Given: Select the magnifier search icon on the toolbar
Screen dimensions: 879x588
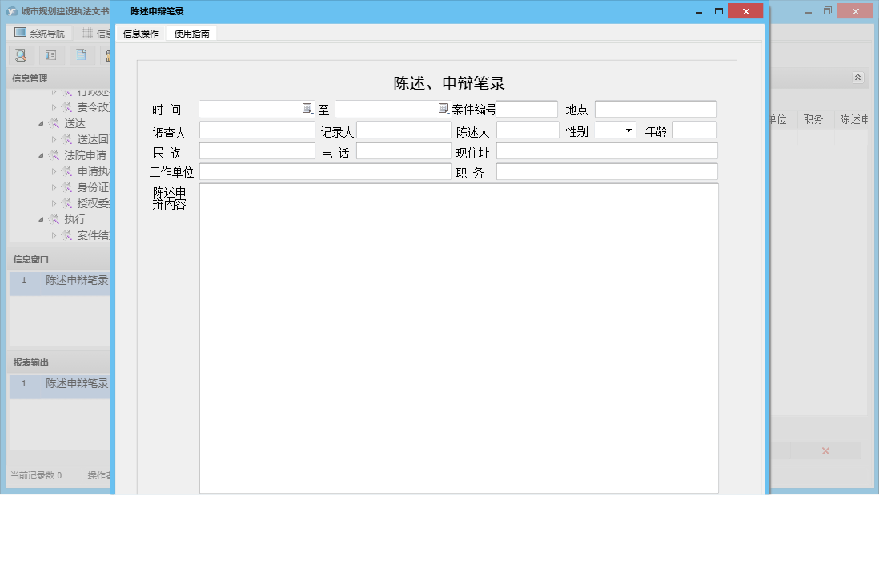Looking at the screenshot, I should pyautogui.click(x=19, y=55).
